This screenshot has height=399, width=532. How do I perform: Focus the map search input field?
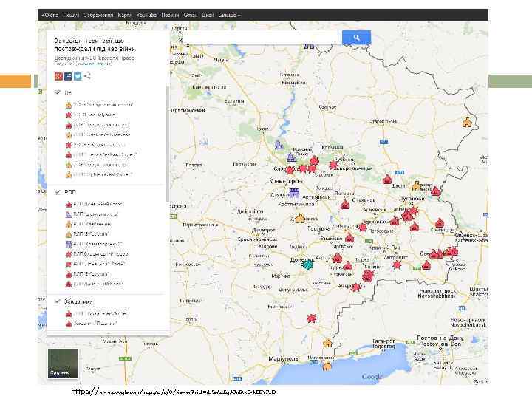[x=262, y=38]
